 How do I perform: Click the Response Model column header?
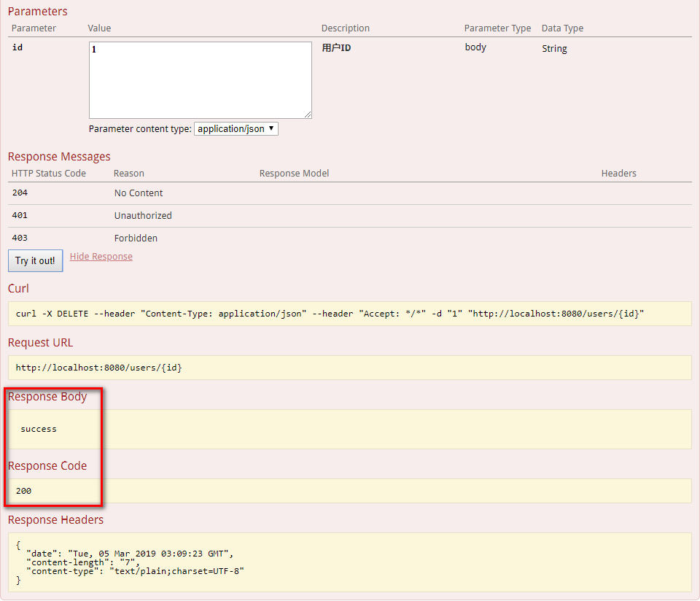294,174
